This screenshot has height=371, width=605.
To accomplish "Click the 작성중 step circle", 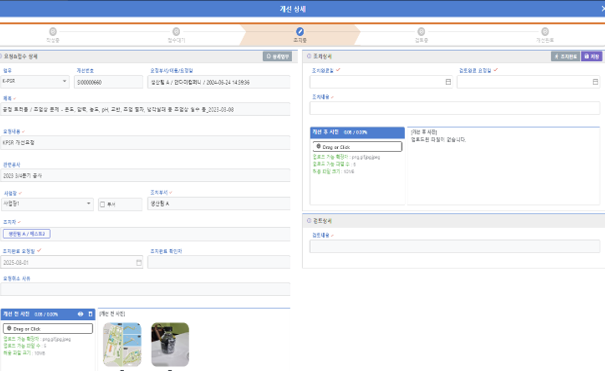I will (x=53, y=32).
